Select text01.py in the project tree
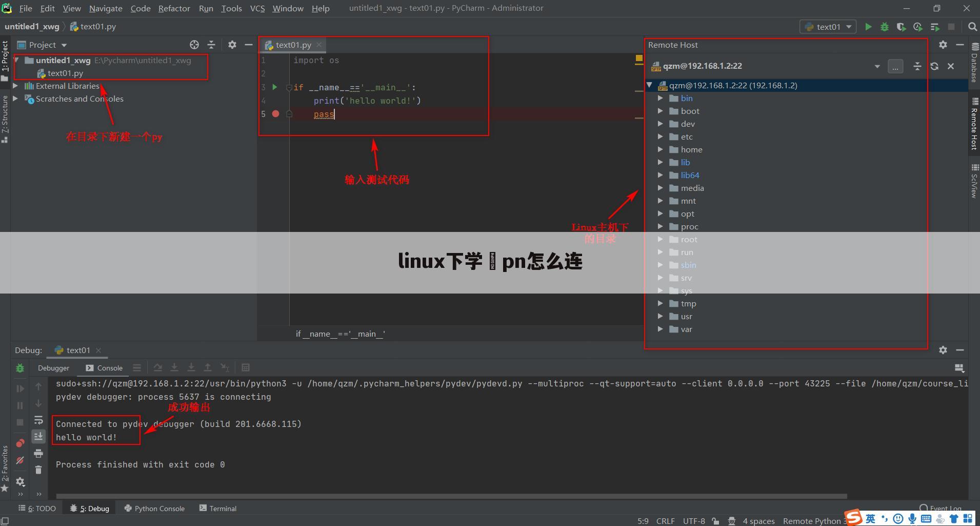This screenshot has width=980, height=526. pos(65,73)
